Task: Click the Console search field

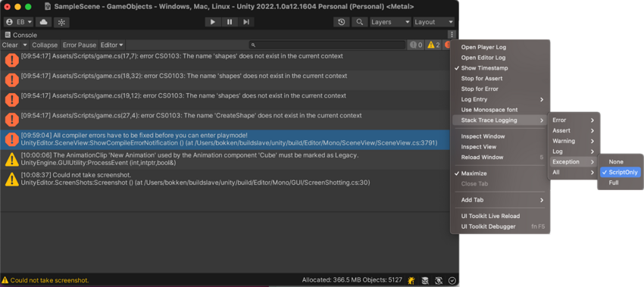Action: coord(327,45)
